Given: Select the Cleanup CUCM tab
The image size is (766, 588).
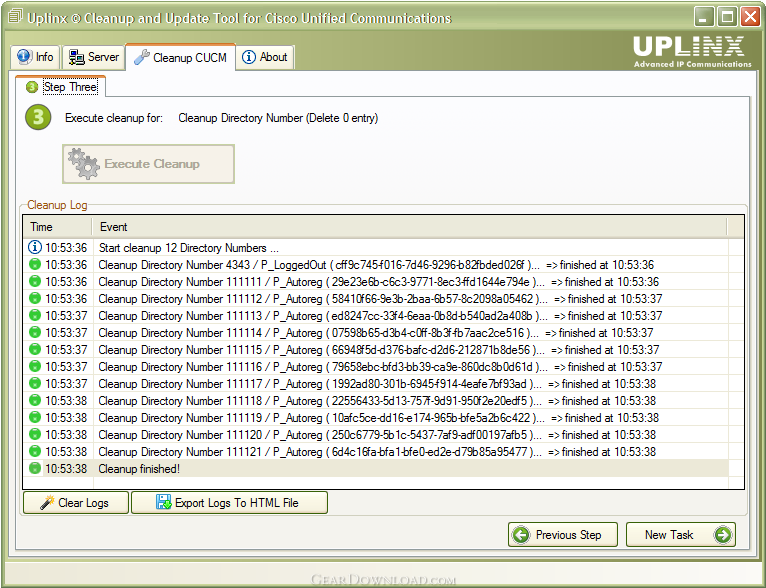Looking at the screenshot, I should (182, 58).
